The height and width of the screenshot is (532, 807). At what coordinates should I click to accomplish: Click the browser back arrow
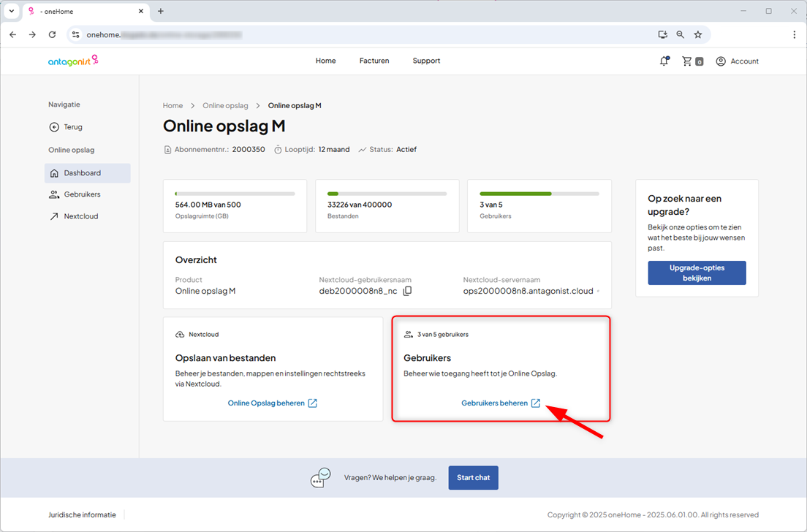click(x=13, y=34)
